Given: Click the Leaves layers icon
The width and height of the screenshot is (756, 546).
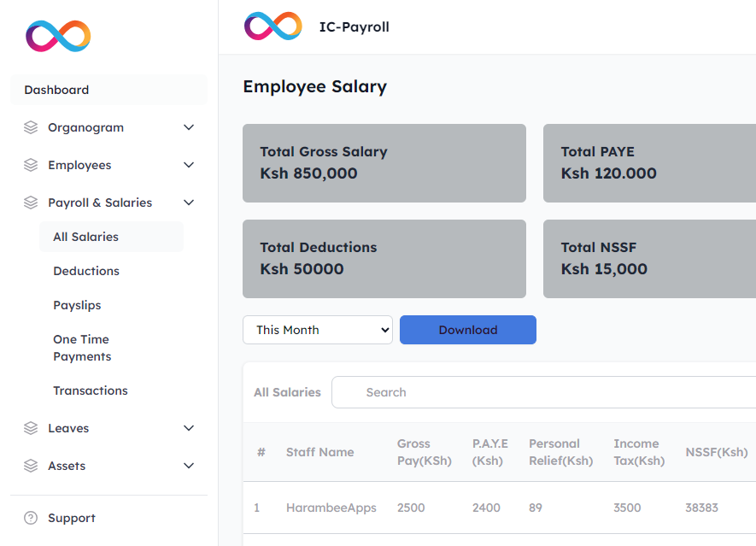Looking at the screenshot, I should click(x=31, y=428).
